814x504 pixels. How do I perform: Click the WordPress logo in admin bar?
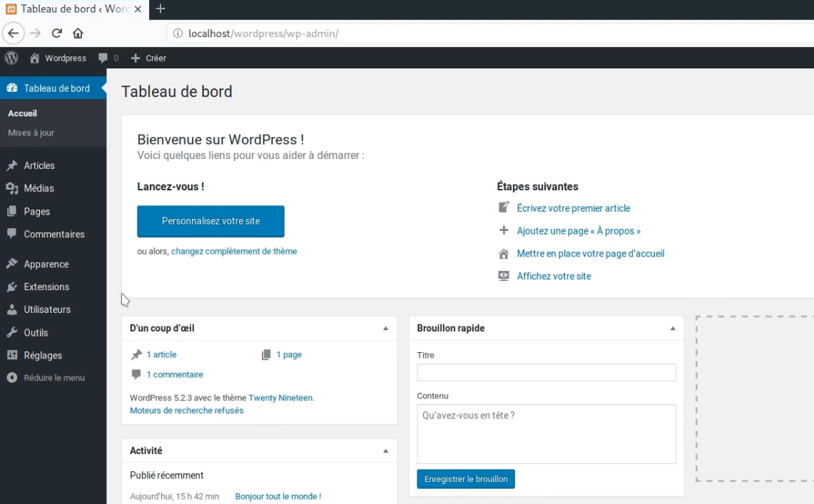11,58
